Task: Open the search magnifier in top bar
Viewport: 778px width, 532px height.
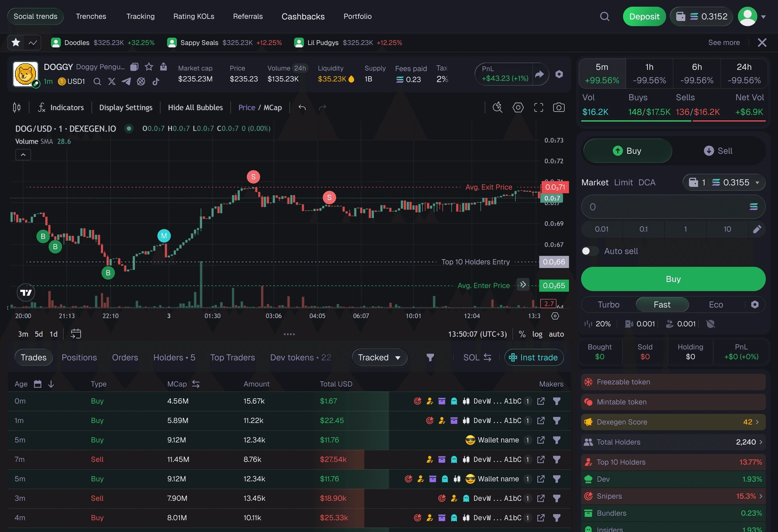Action: [x=605, y=16]
